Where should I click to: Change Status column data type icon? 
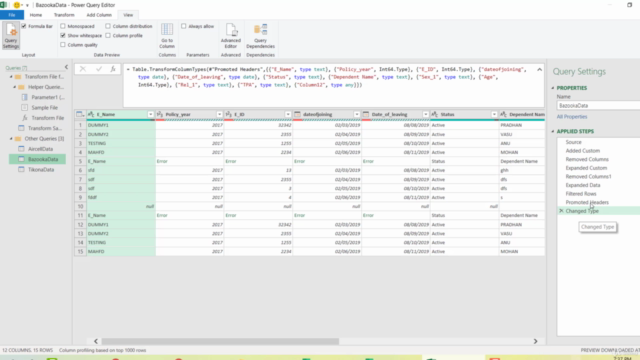coord(435,114)
